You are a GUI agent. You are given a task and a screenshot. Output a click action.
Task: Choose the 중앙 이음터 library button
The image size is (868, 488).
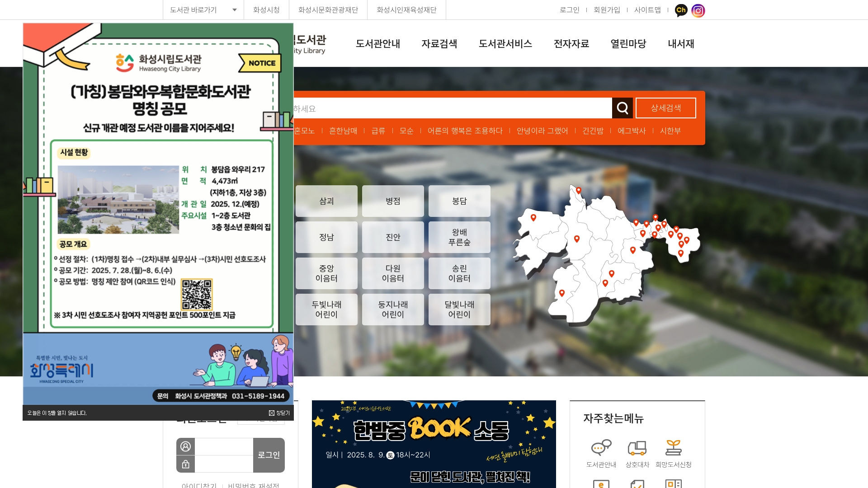(x=326, y=273)
